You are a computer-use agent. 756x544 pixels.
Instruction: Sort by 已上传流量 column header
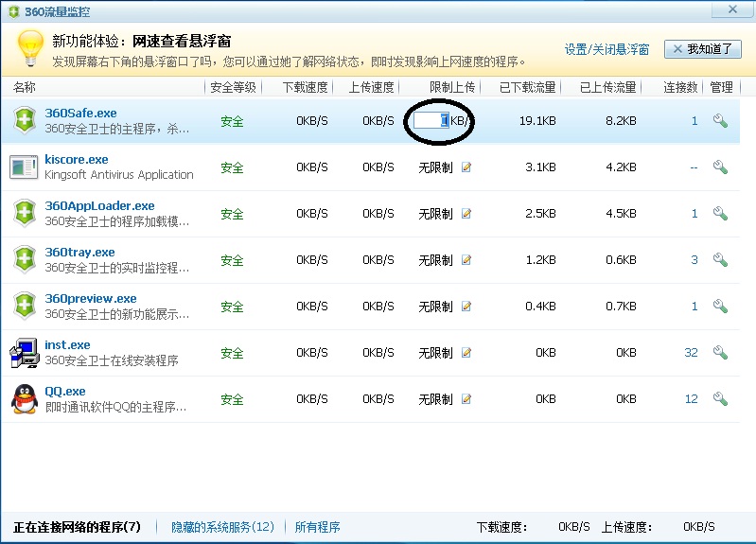pyautogui.click(x=608, y=87)
